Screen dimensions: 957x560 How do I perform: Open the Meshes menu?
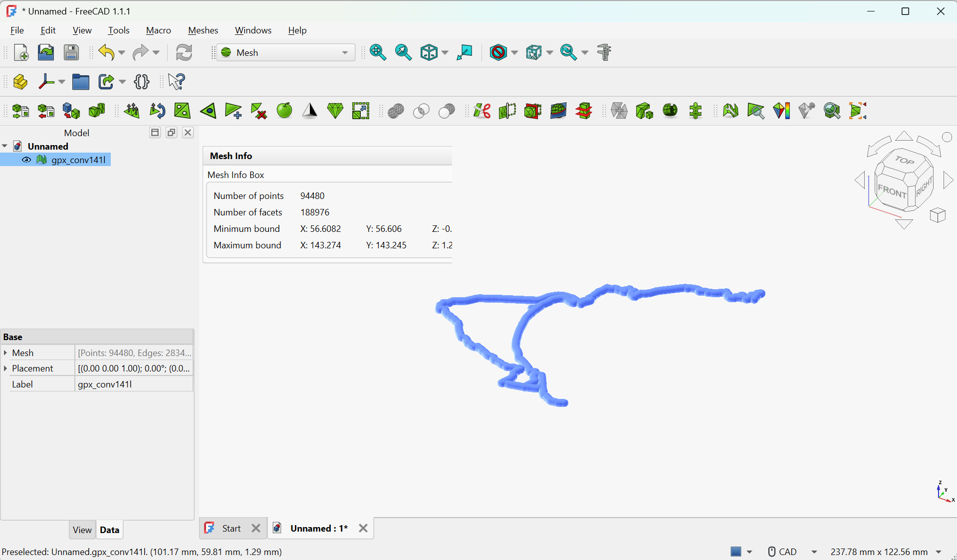(203, 30)
